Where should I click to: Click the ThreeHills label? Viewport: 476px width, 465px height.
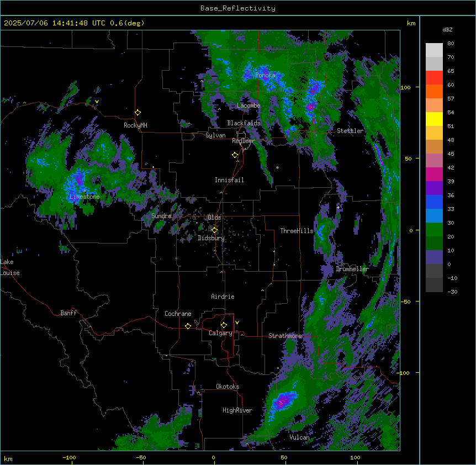(297, 231)
